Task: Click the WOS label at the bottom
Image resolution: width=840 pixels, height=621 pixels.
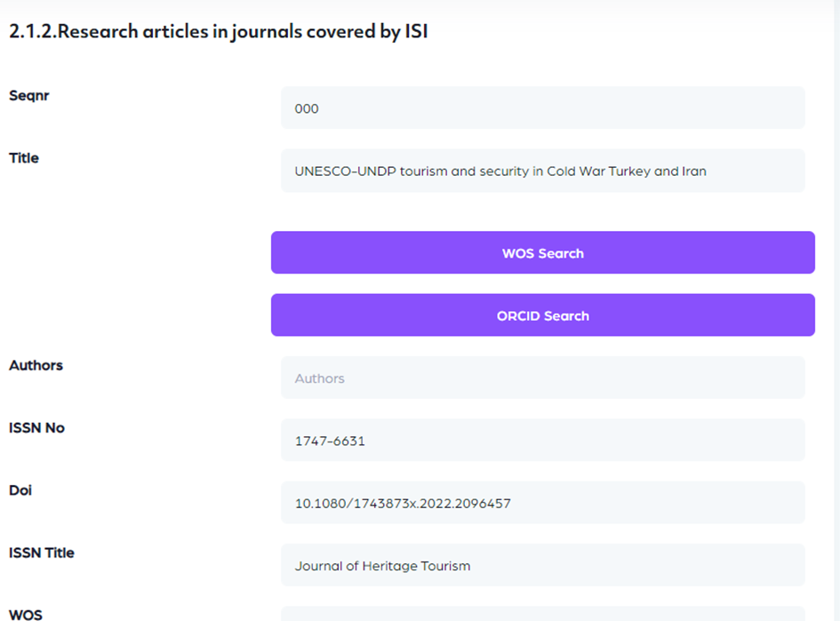Action: click(x=26, y=614)
